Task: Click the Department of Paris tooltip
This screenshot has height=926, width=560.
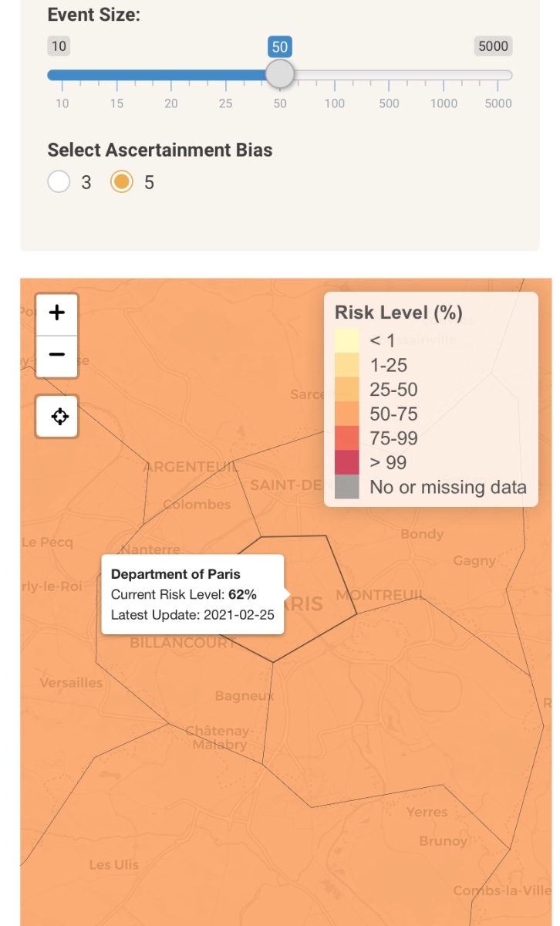Action: click(193, 595)
